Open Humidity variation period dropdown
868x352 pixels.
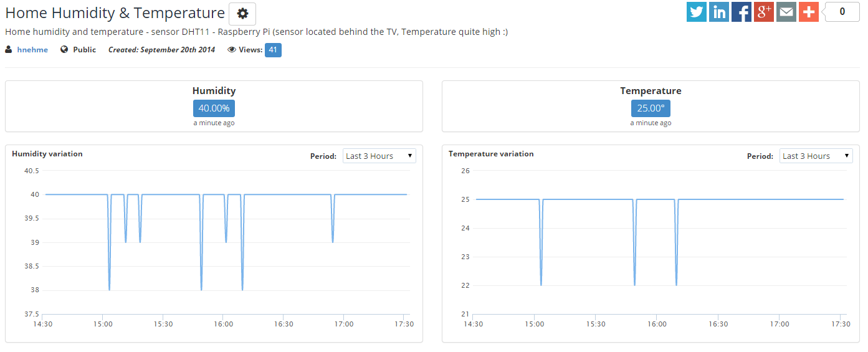click(x=379, y=156)
